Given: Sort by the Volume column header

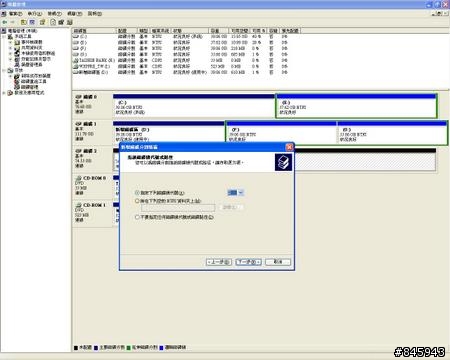Looking at the screenshot, I should (x=94, y=31).
